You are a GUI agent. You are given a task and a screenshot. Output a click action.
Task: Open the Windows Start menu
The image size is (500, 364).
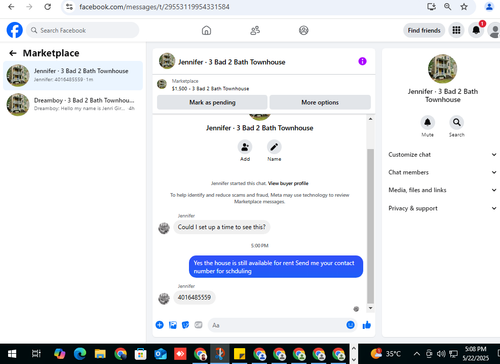pyautogui.click(x=12, y=354)
